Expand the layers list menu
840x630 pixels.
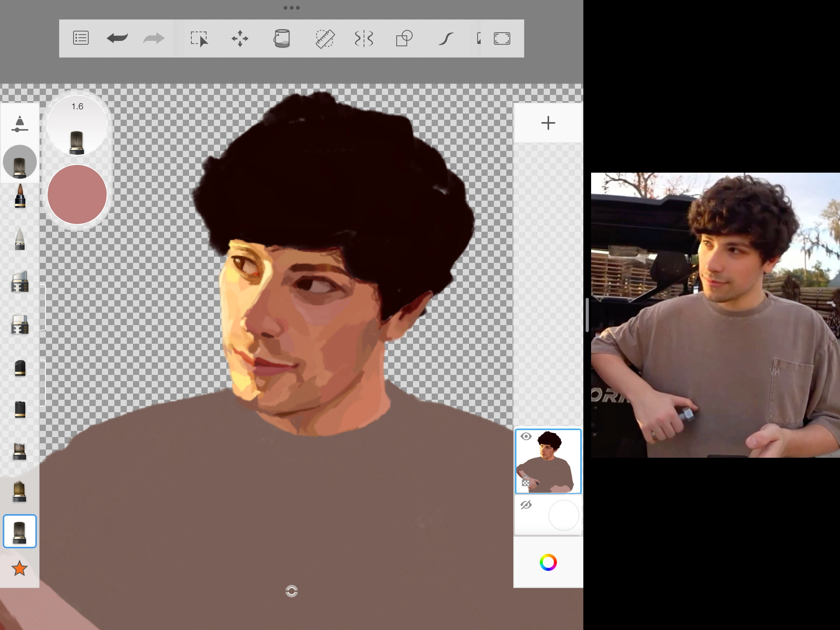81,38
